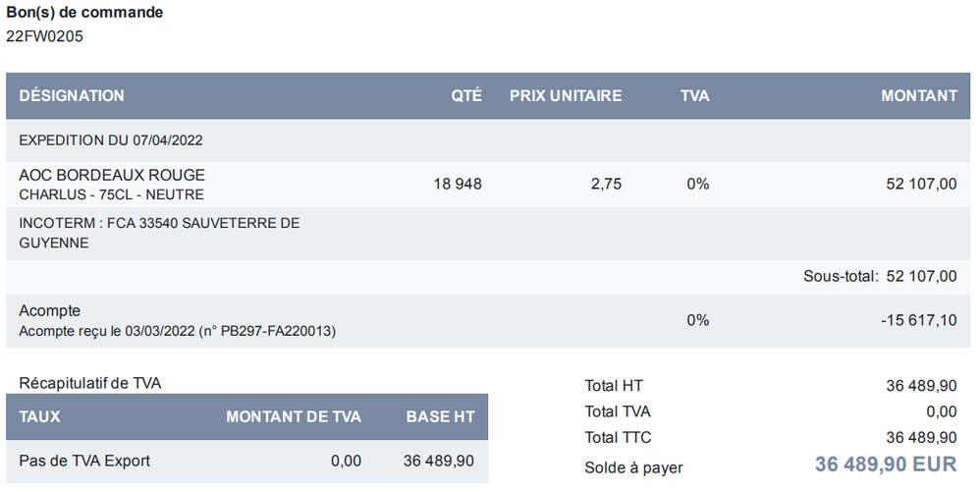The height and width of the screenshot is (492, 980).
Task: Select the DÉSIGNATION column header
Action: point(72,96)
